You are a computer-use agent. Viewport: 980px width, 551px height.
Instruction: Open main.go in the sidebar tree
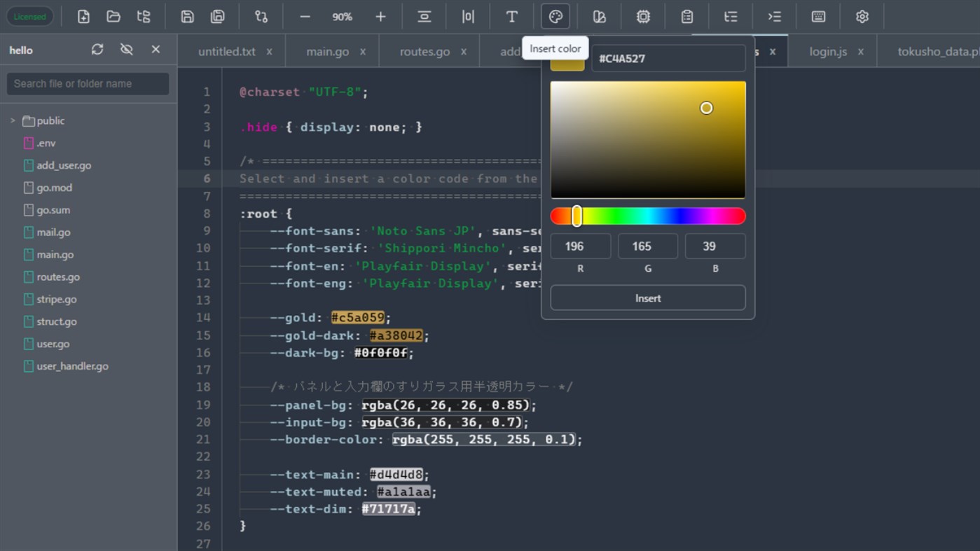click(x=55, y=255)
